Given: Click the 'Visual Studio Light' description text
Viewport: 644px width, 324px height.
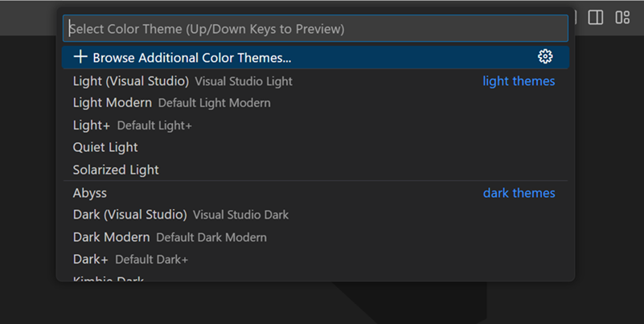Looking at the screenshot, I should (x=244, y=81).
